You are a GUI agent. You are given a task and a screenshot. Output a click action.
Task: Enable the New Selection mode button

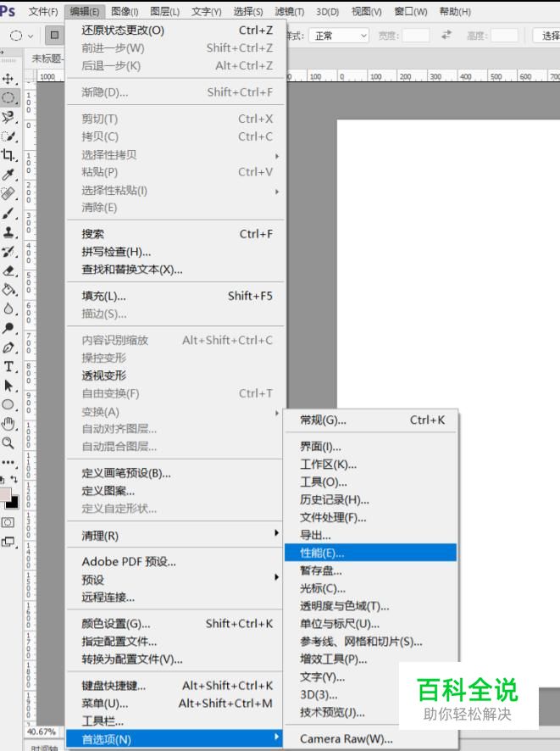pyautogui.click(x=54, y=35)
